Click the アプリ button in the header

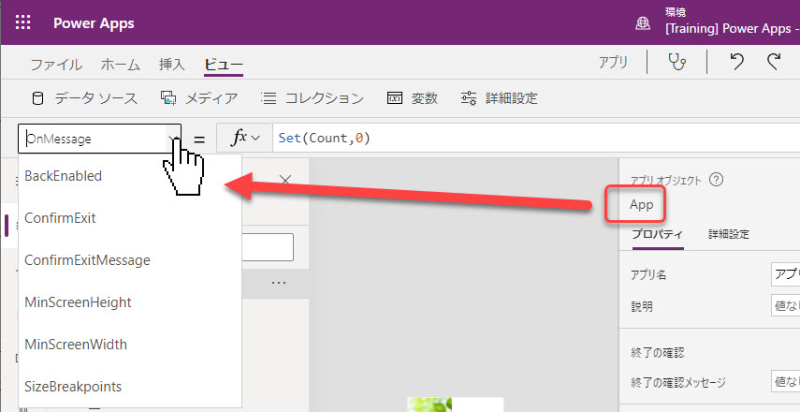[613, 62]
